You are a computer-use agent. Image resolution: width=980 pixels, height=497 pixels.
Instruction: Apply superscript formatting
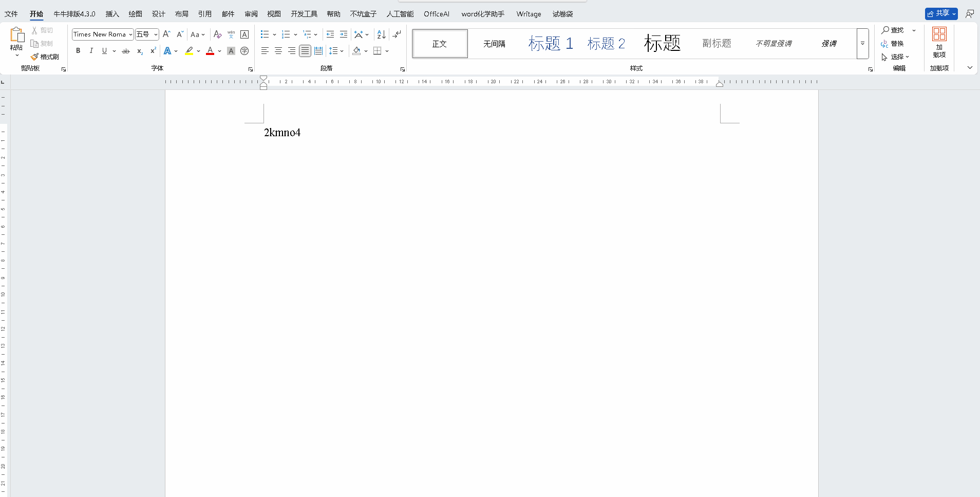point(153,51)
